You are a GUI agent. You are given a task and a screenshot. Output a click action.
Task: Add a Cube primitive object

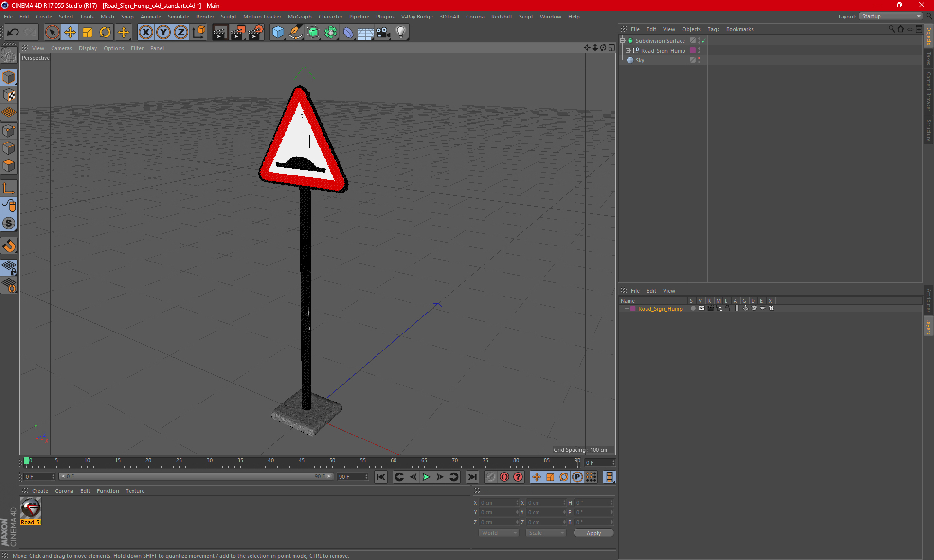[278, 33]
